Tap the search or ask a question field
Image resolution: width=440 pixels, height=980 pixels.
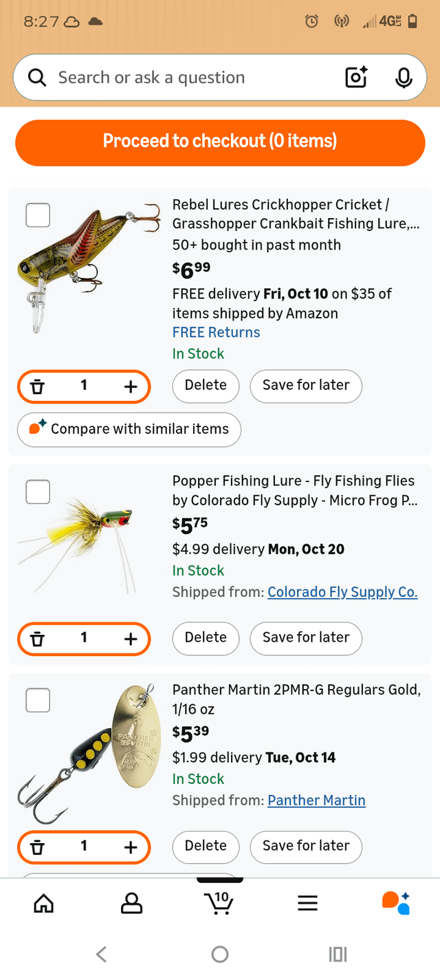click(186, 78)
